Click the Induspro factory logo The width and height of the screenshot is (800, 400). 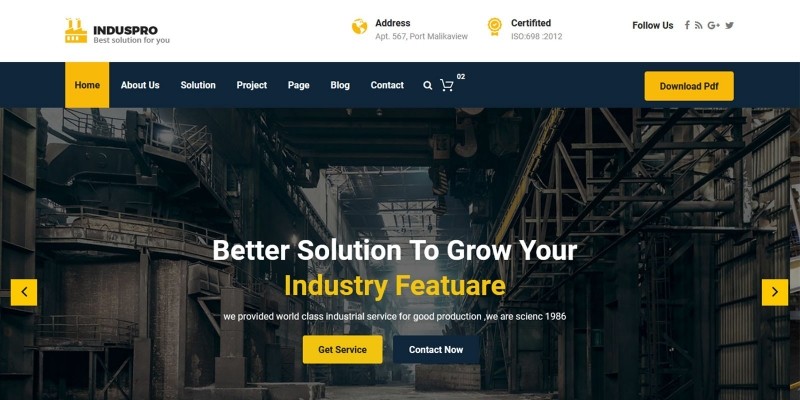pos(76,31)
